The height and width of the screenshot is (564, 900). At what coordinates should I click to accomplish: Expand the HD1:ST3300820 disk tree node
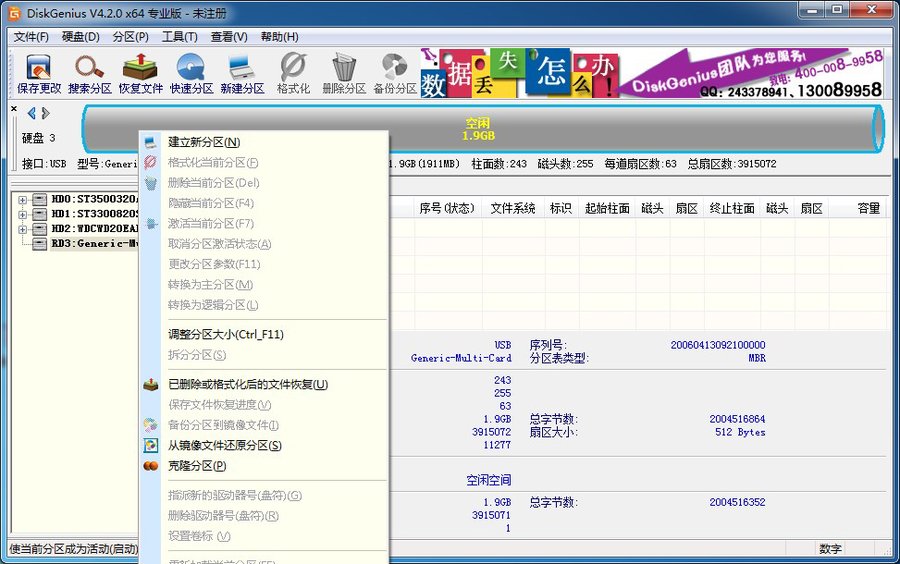pyautogui.click(x=22, y=214)
